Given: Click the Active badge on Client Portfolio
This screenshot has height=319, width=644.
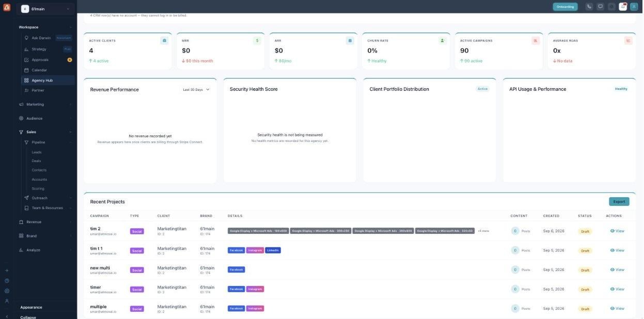Looking at the screenshot, I should (x=482, y=89).
